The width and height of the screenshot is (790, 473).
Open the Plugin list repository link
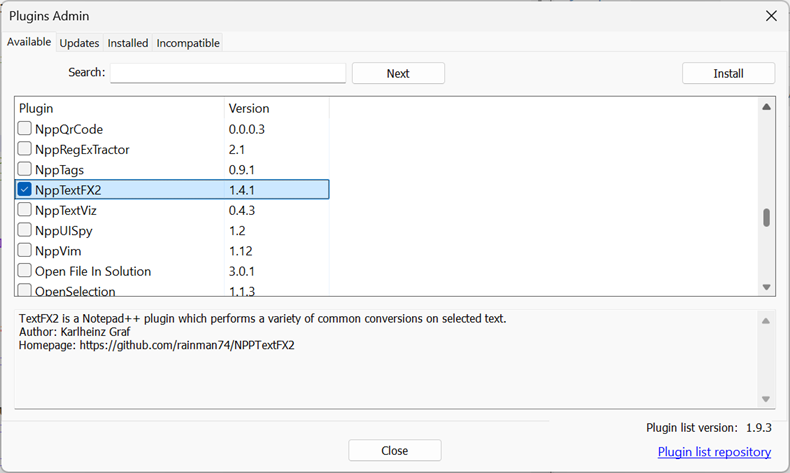tap(714, 452)
